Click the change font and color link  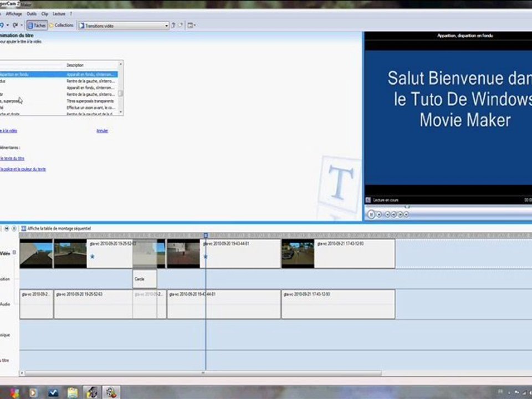[23, 170]
